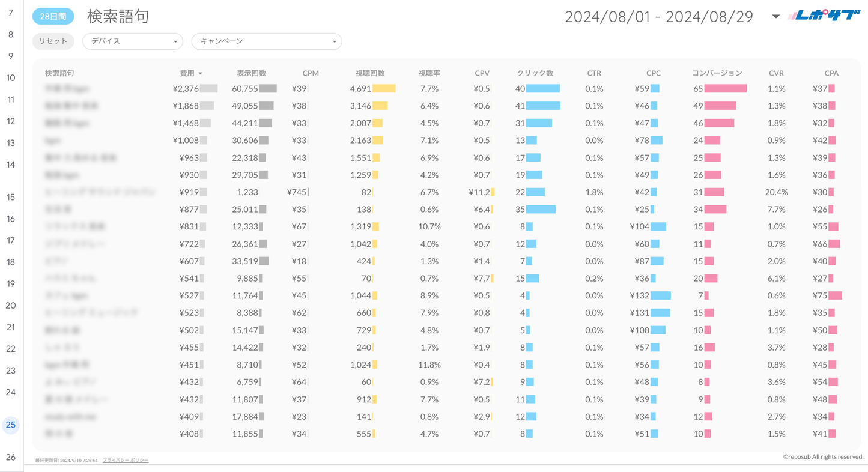
Task: Click the ¥745 CPM value
Action: [x=297, y=192]
